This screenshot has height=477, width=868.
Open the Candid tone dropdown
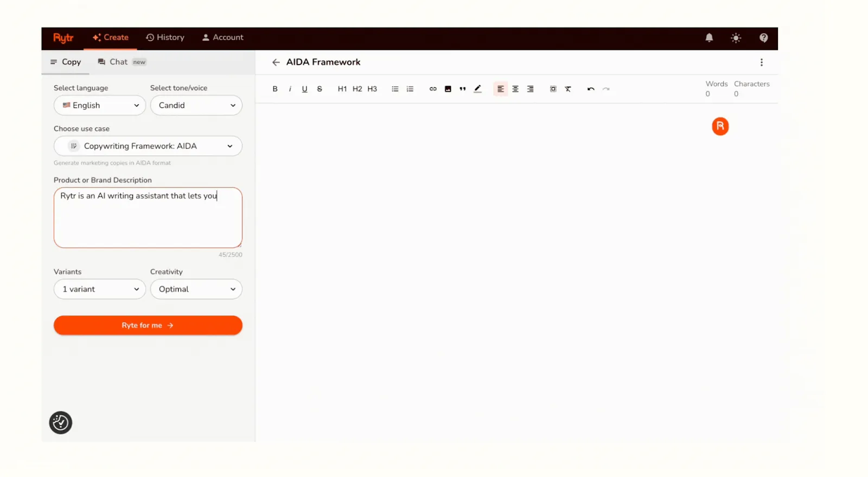point(196,105)
